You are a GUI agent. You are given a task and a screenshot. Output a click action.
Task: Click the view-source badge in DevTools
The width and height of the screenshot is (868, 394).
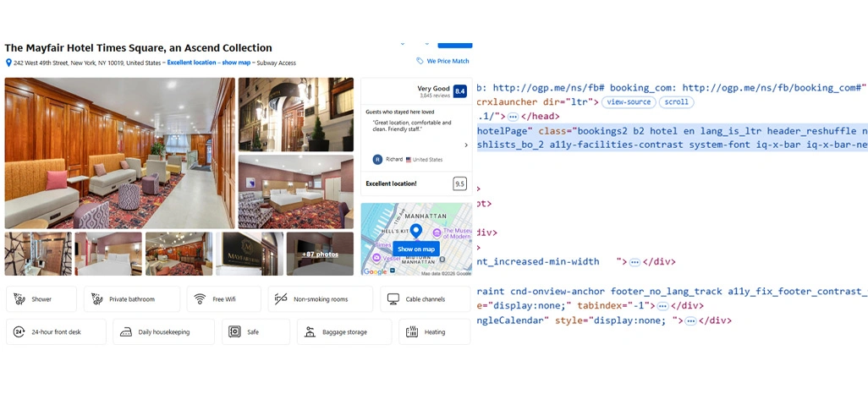(x=629, y=102)
